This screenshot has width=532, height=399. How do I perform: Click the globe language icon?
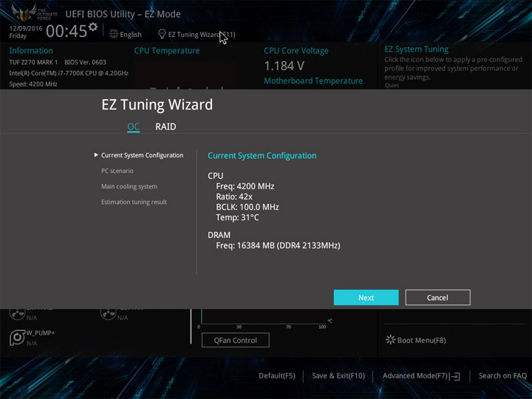pos(114,34)
